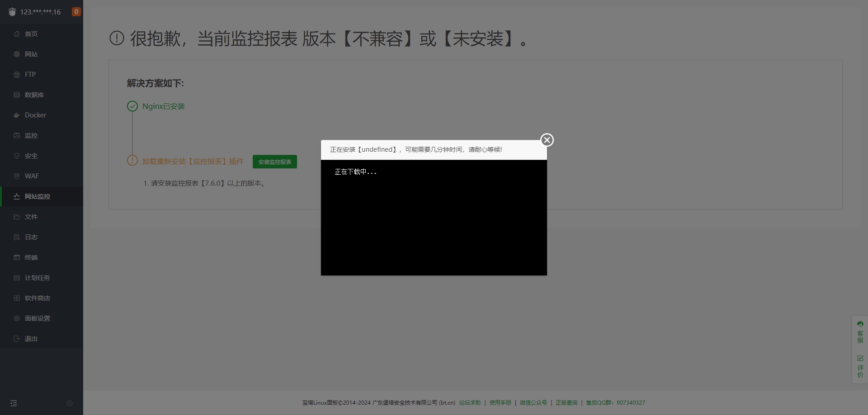Open the 网站 menu item
The width and height of the screenshot is (868, 415).
pyautogui.click(x=42, y=54)
